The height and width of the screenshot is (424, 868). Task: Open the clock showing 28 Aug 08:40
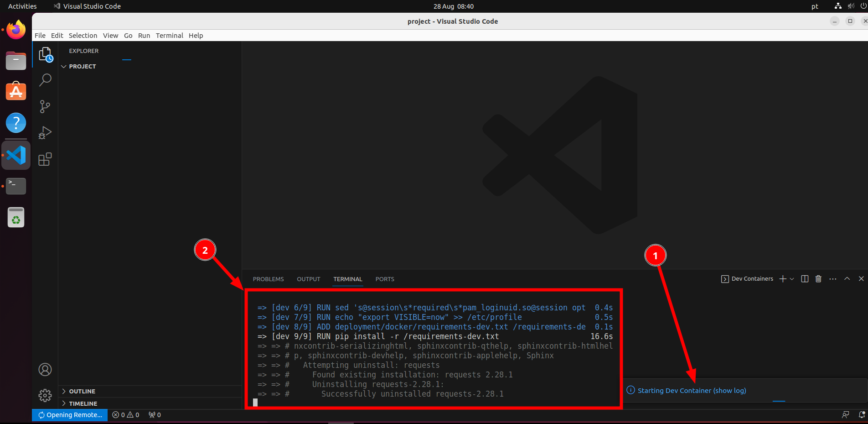[x=454, y=6]
